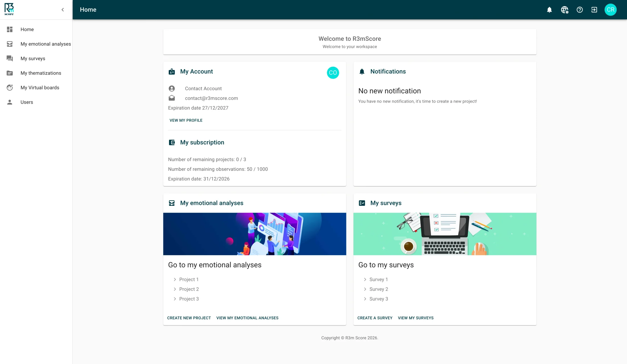Click the Users person icon in the sidebar

[x=10, y=102]
